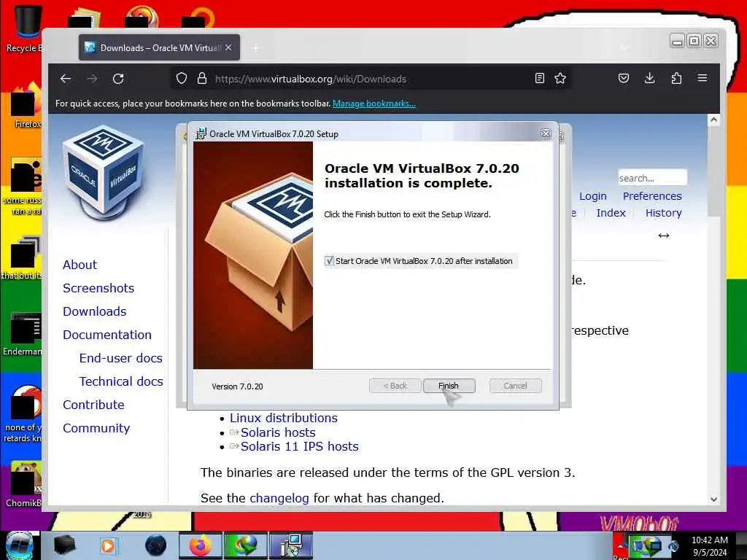Open the Linux distributions link
This screenshot has width=747, height=560.
284,418
